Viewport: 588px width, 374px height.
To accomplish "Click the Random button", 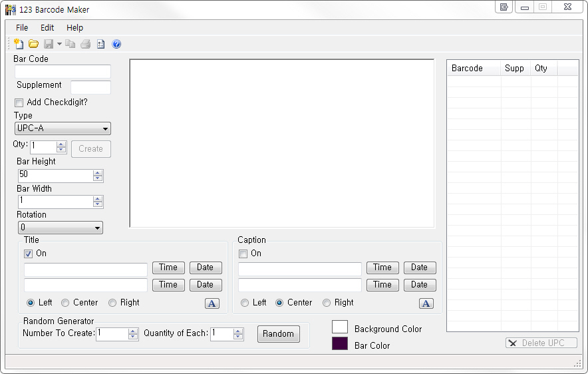I will pyautogui.click(x=278, y=334).
